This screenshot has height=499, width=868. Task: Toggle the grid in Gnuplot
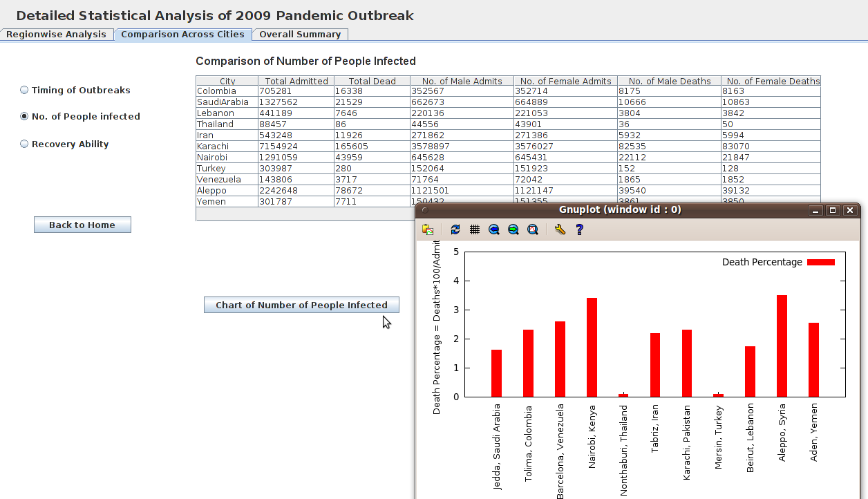[475, 229]
